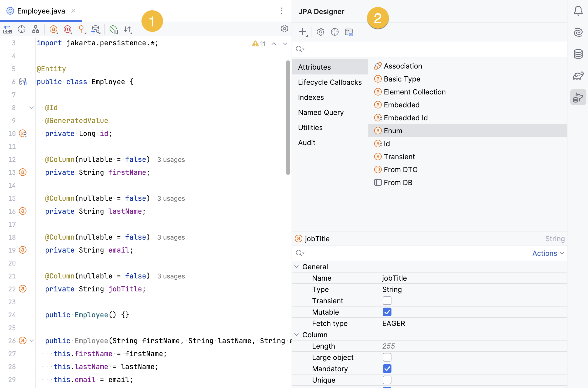Click the jobTitle attribute name input field
Viewport: 588px width, 388px height.
tap(472, 278)
